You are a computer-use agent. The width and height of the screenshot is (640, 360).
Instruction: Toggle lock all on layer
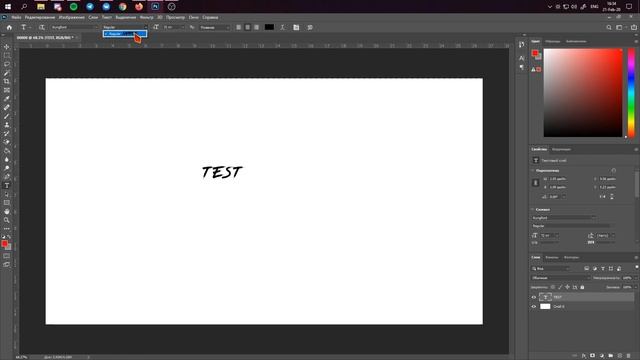(582, 287)
